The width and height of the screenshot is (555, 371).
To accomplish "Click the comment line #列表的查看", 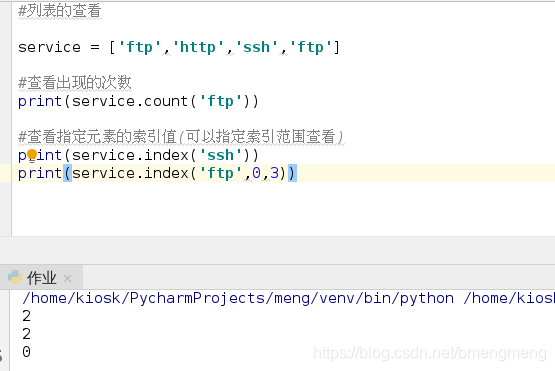I will [60, 11].
